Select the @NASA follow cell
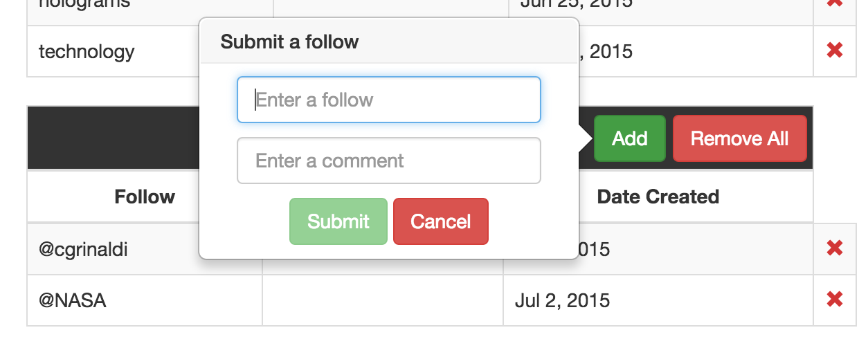The width and height of the screenshot is (868, 339). (x=145, y=300)
